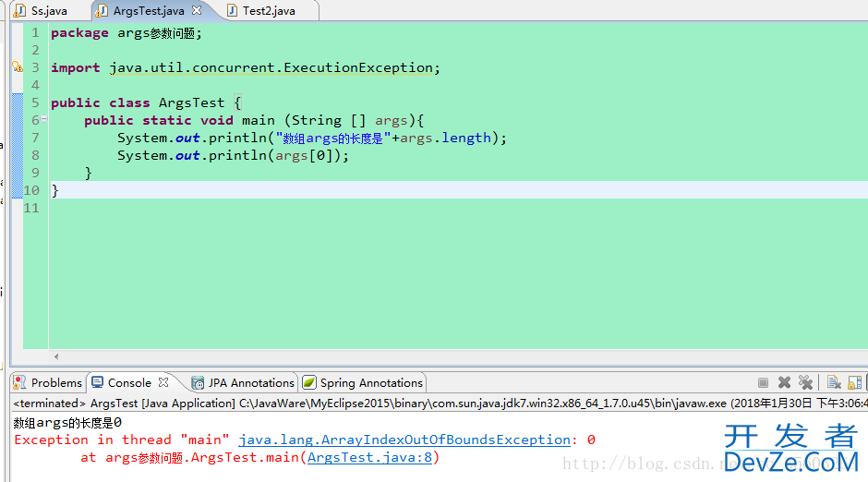
Task: Close the Console view tab
Action: tap(163, 382)
